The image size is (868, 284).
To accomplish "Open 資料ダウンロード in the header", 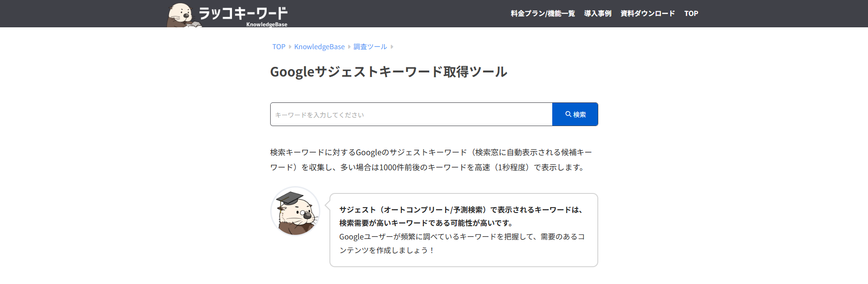I will pos(647,14).
